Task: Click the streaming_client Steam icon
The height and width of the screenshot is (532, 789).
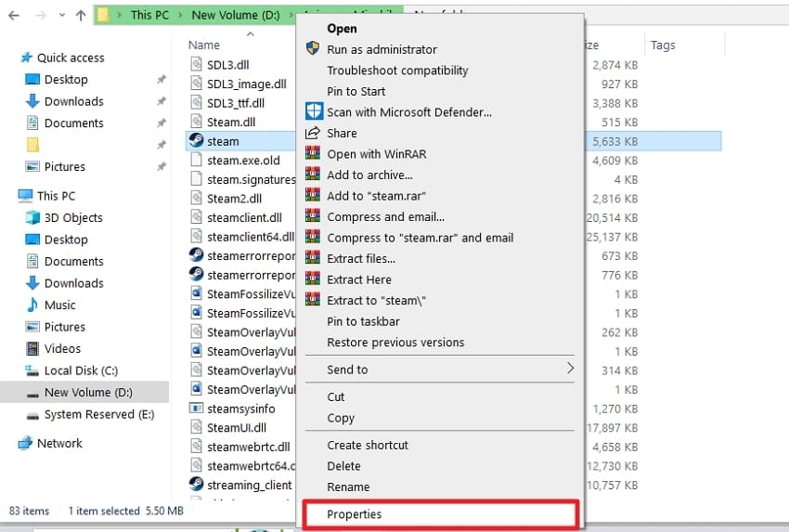Action: pyautogui.click(x=196, y=484)
